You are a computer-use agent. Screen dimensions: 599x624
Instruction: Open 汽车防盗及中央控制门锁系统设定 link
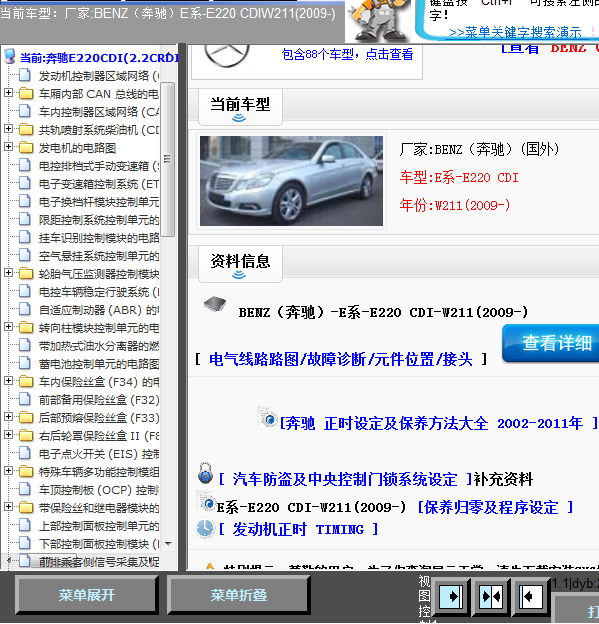345,480
